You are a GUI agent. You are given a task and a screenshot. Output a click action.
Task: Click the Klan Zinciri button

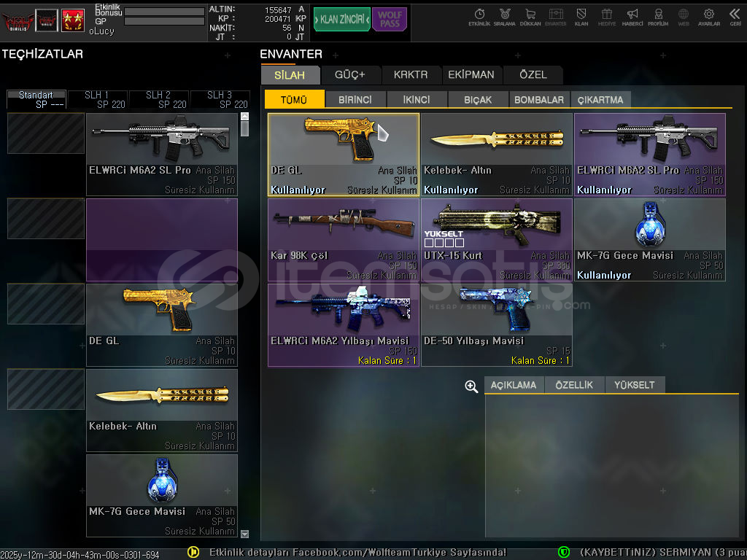341,20
